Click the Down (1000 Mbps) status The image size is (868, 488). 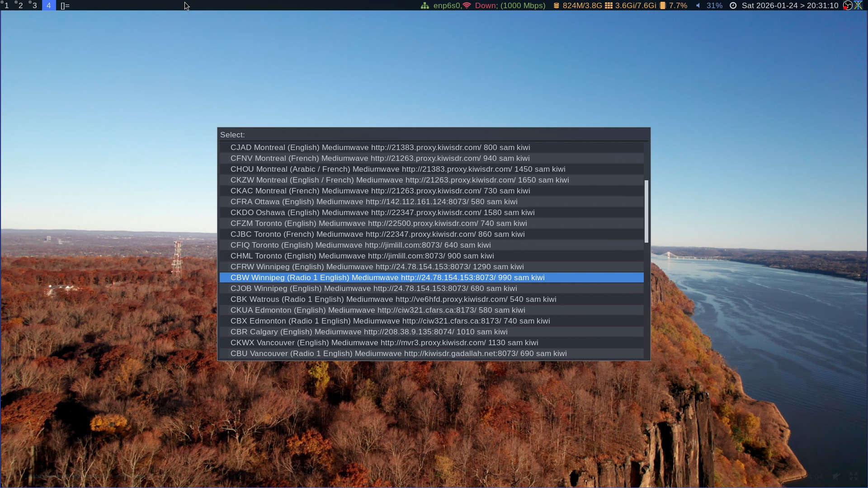510,5
